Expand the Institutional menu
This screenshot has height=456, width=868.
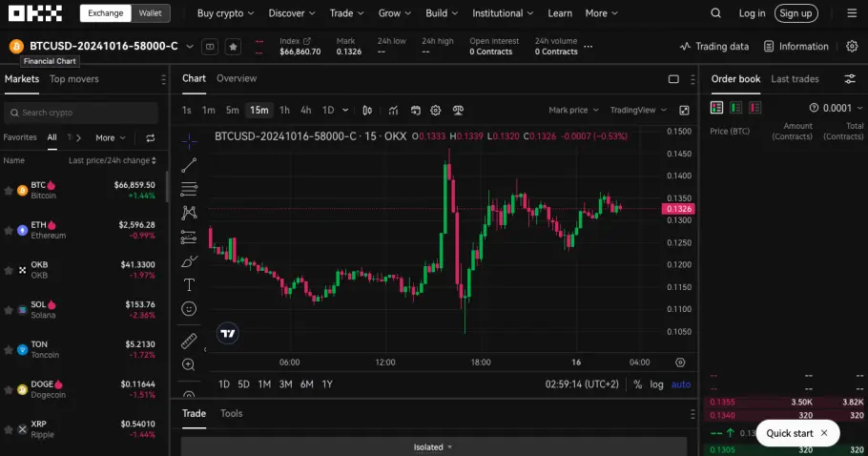[503, 13]
